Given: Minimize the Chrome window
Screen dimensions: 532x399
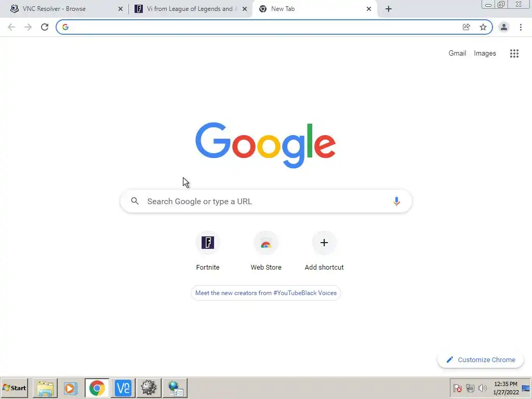Looking at the screenshot, I should coord(488,4).
